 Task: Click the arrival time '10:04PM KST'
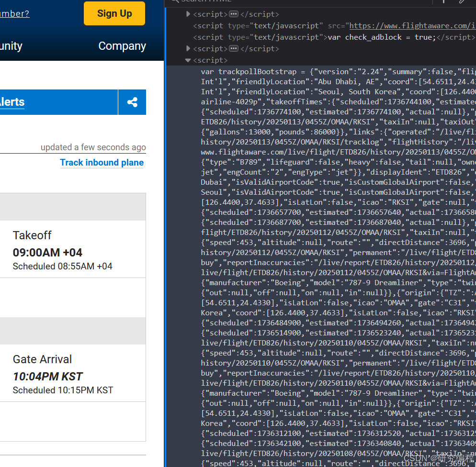pos(48,377)
